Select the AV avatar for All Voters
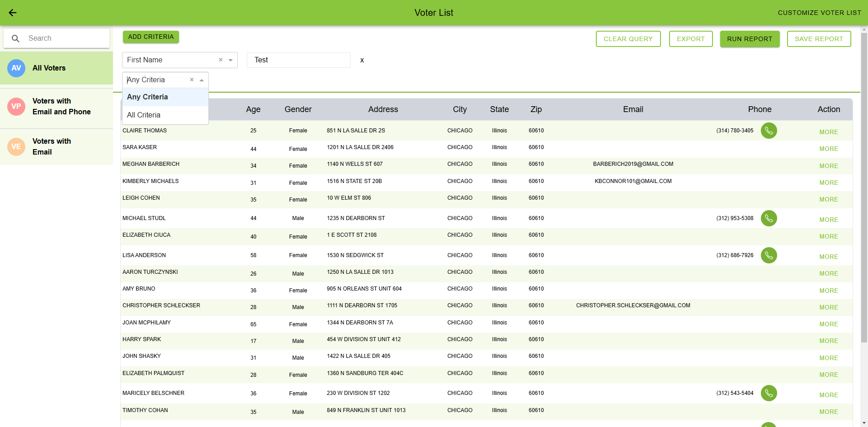This screenshot has width=868, height=427. tap(16, 68)
